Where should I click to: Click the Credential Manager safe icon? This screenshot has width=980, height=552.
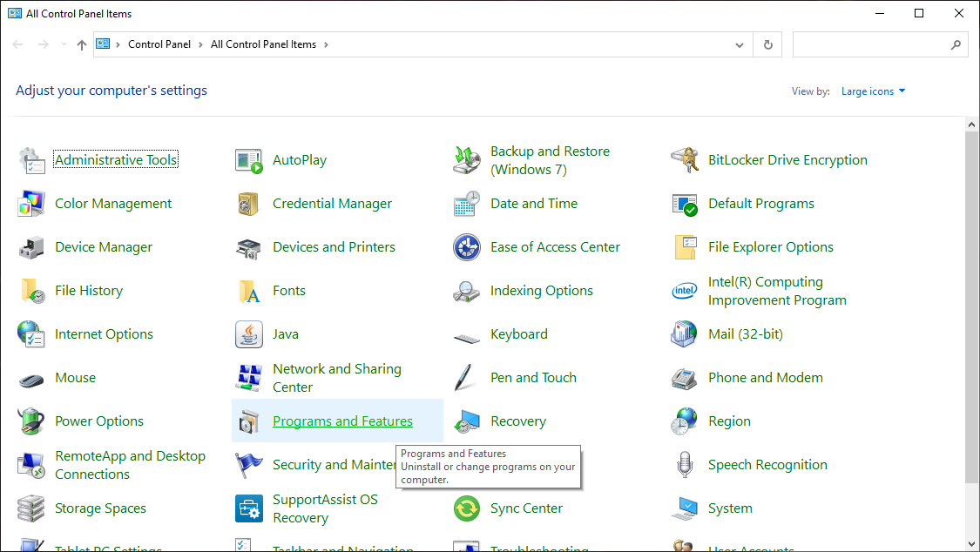click(x=249, y=205)
